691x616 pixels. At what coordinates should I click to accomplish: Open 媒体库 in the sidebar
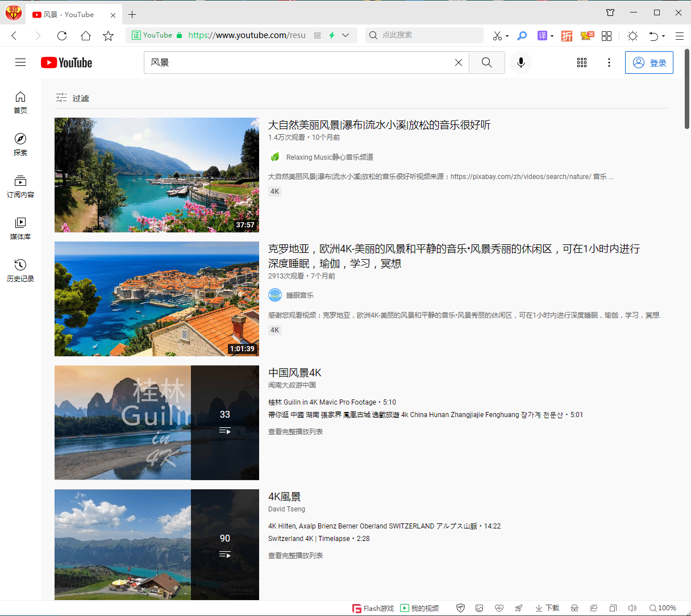20,228
